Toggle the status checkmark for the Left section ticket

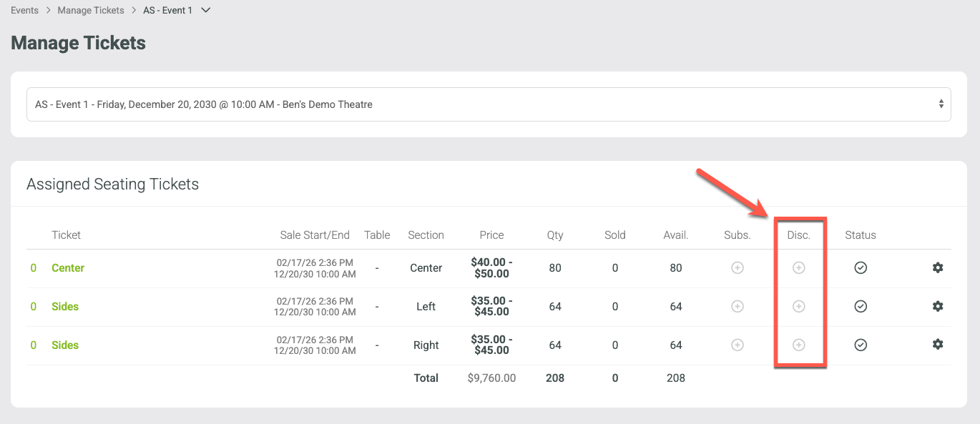tap(861, 306)
